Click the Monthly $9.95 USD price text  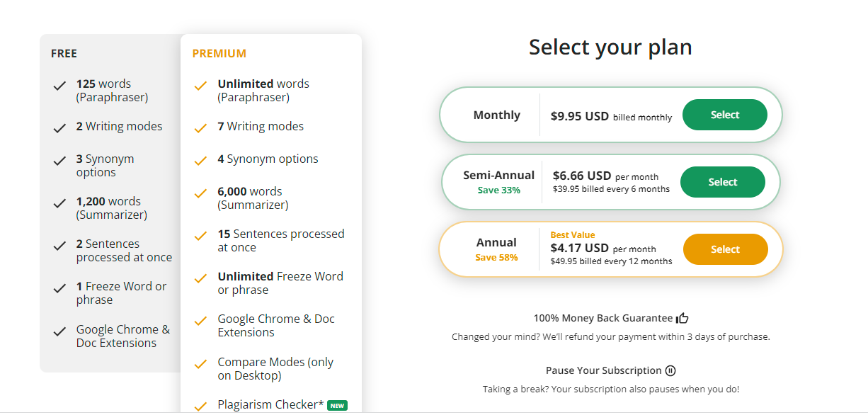tap(579, 116)
